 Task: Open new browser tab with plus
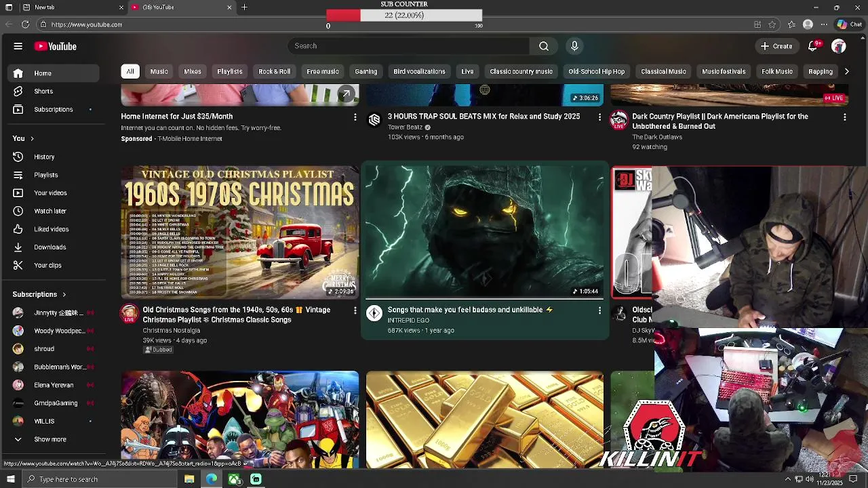(244, 7)
